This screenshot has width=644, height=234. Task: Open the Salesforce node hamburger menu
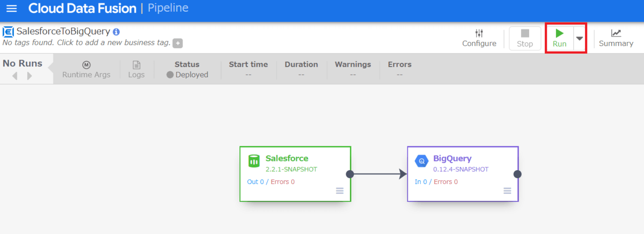pyautogui.click(x=340, y=191)
